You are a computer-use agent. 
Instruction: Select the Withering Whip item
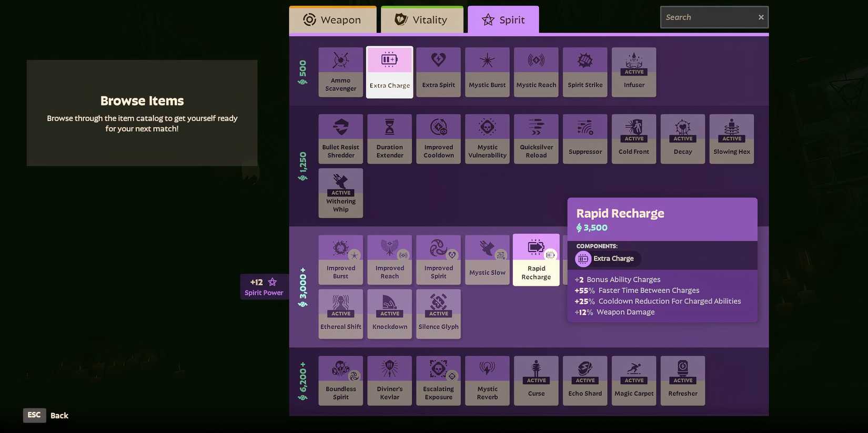340,193
